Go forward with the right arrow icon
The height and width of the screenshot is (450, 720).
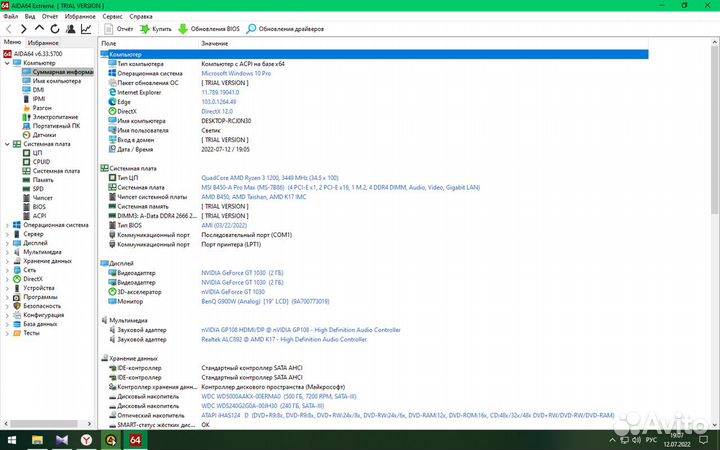click(24, 29)
